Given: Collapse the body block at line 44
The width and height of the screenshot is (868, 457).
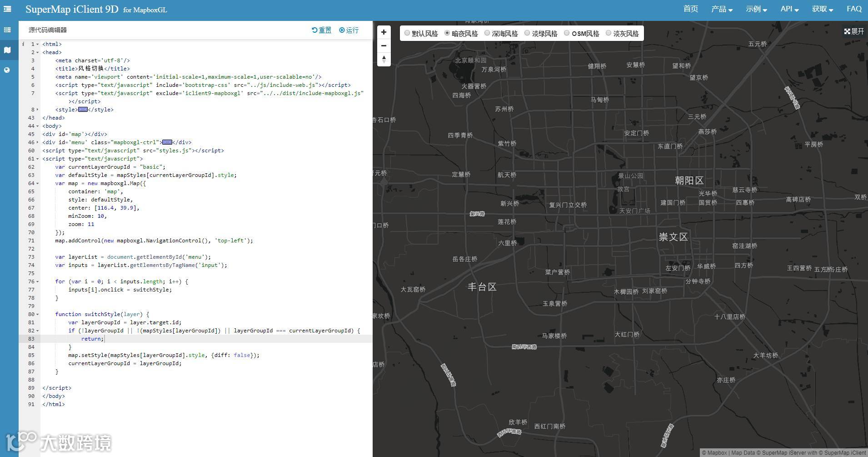Looking at the screenshot, I should (x=37, y=126).
